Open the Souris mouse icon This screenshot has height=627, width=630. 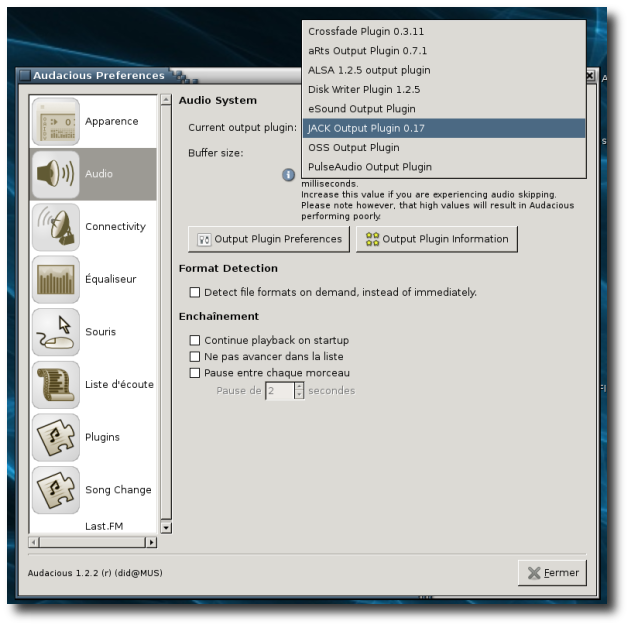pos(56,332)
